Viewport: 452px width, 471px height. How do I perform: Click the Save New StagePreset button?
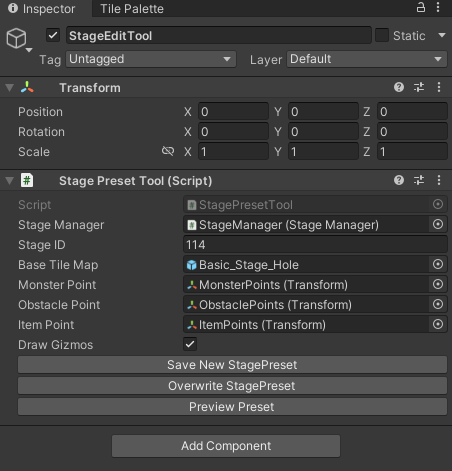(232, 365)
